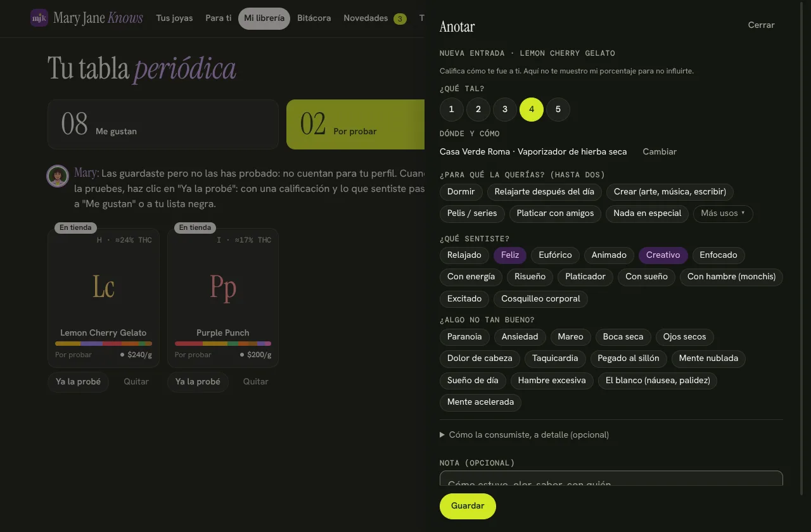Click the Pp symbol on Purple Punch card
811x532 pixels.
coord(223,286)
